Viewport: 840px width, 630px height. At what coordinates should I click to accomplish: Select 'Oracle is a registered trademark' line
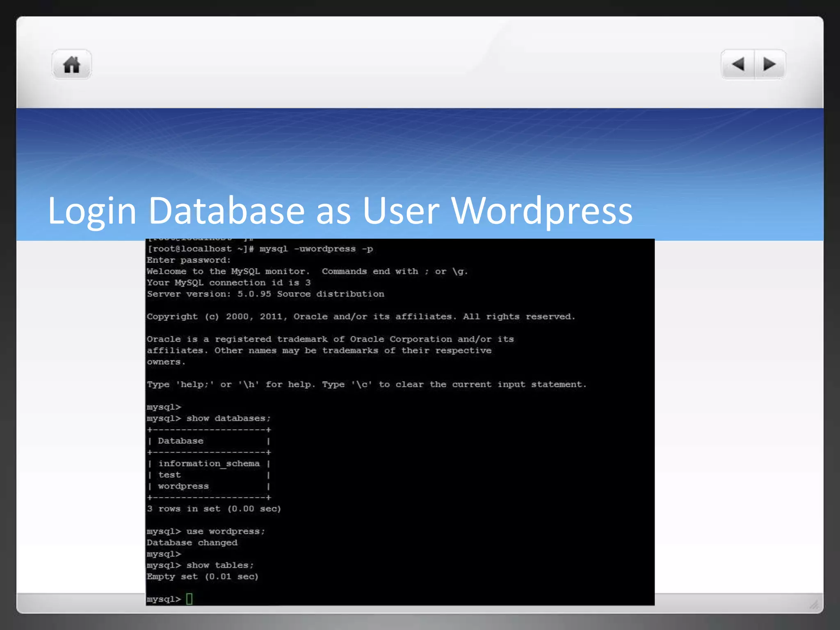330,339
